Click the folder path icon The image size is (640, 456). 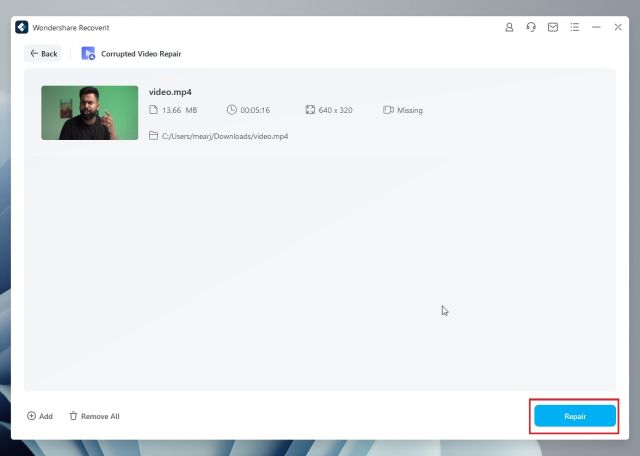153,136
